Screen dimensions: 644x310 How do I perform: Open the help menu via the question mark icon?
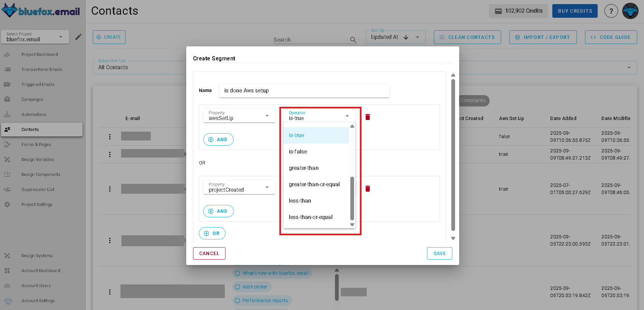(611, 11)
